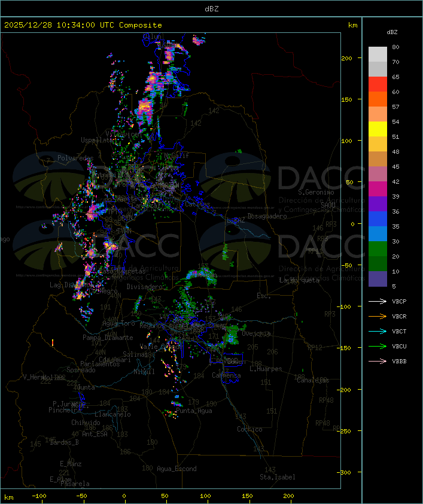Click the 'km' label in top-right header
Viewport: 423px width, 504px height.
pyautogui.click(x=352, y=25)
